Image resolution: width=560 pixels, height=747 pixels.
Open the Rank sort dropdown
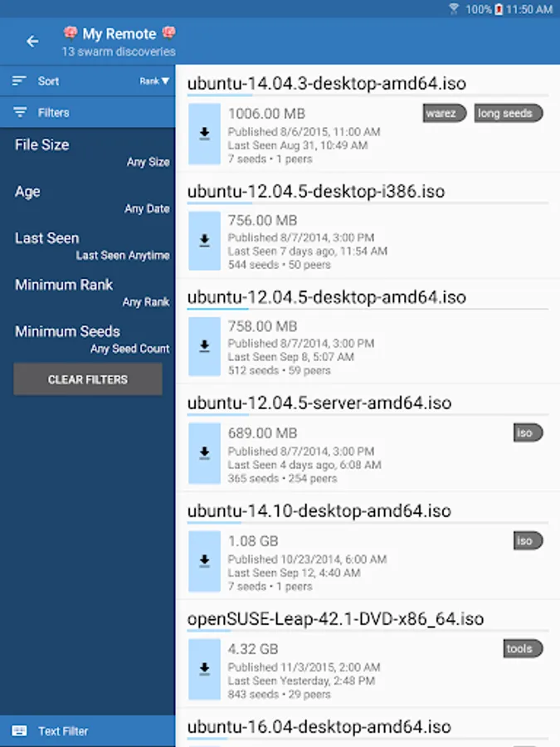[154, 81]
